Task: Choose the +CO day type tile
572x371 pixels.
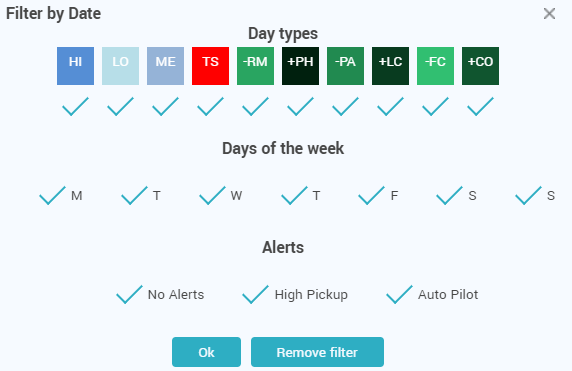Action: tap(480, 66)
